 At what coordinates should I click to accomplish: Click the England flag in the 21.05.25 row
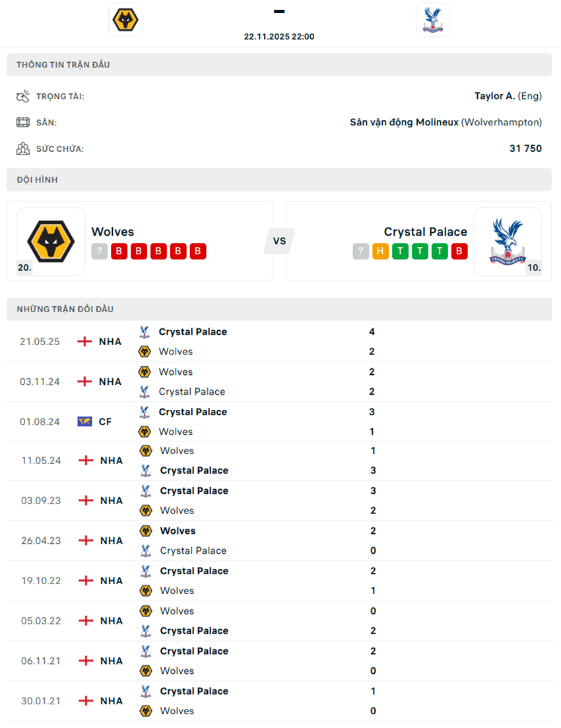[x=84, y=341]
